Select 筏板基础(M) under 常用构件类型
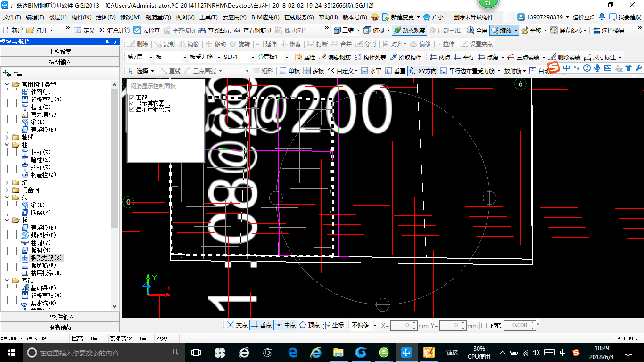 tap(41, 99)
